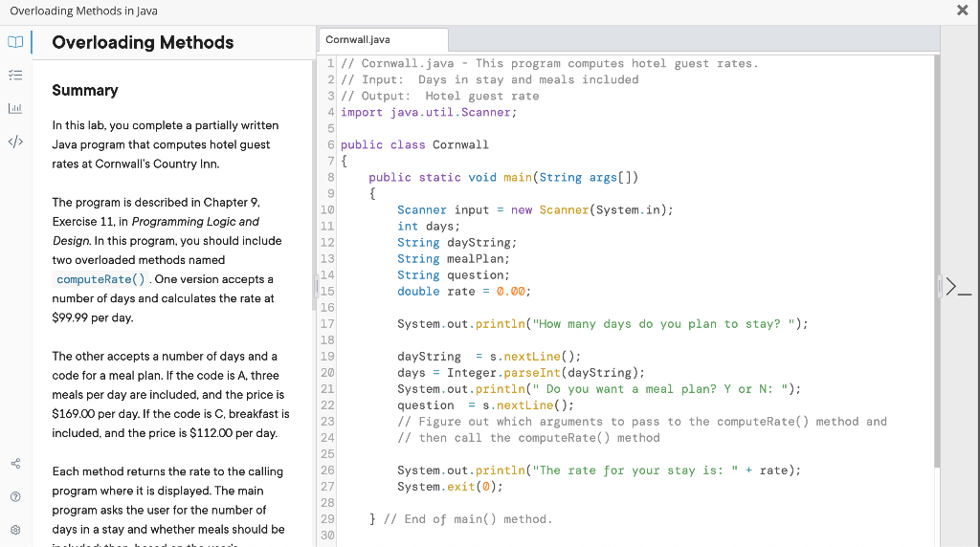Click the 'dayString = s.nextLine();' line
Screen dimensions: 980x547
489,357
